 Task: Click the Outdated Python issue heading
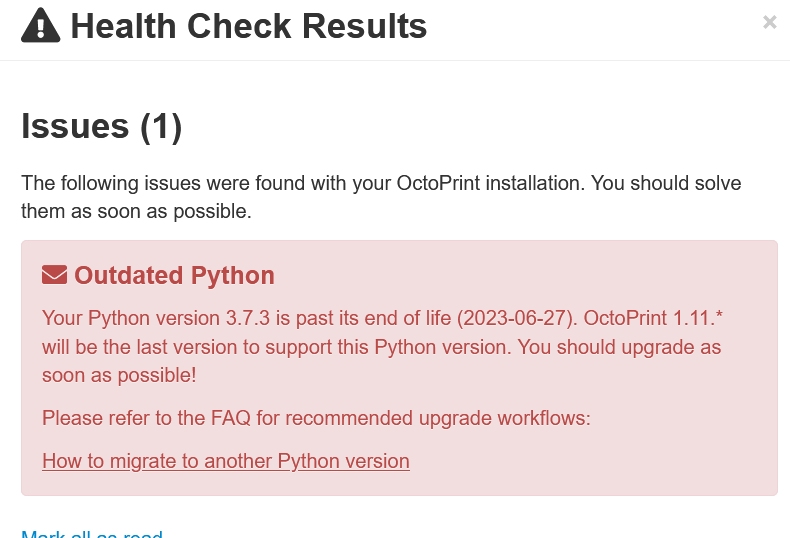click(174, 276)
